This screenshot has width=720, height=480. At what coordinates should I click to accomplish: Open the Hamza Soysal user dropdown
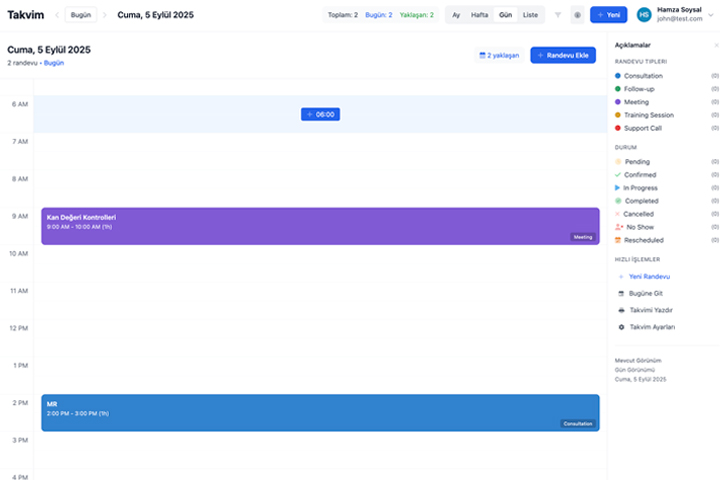pos(711,15)
